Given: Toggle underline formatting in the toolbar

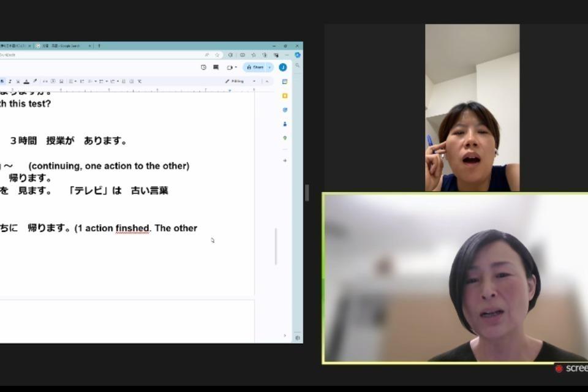Looking at the screenshot, I should (18, 81).
